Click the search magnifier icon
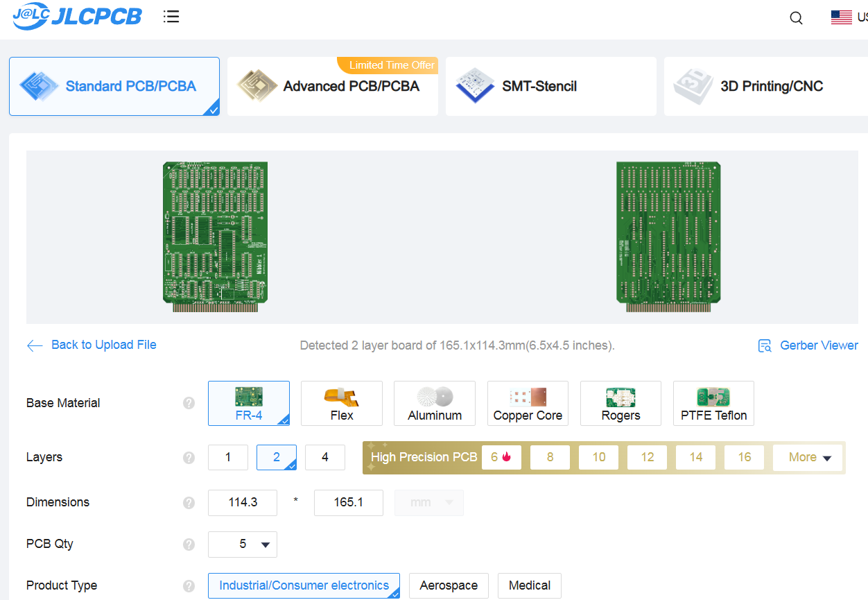The height and width of the screenshot is (600, 868). pos(796,18)
